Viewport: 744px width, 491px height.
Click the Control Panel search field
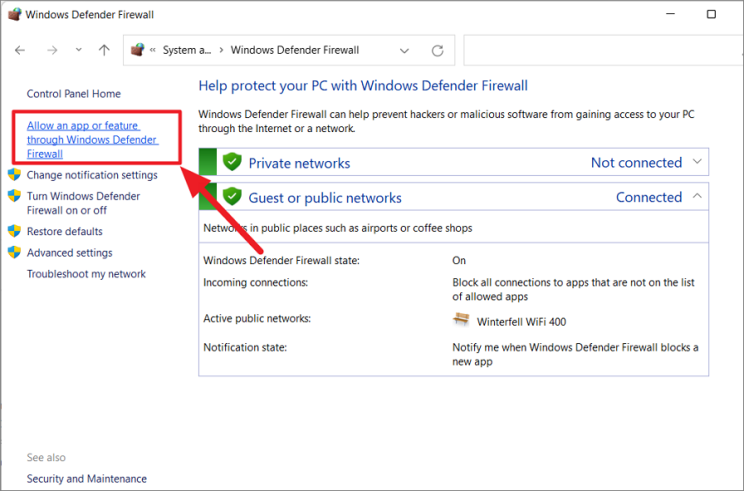603,50
